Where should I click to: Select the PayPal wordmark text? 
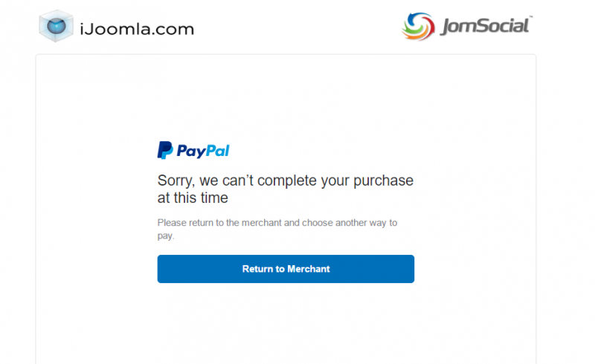click(x=203, y=151)
